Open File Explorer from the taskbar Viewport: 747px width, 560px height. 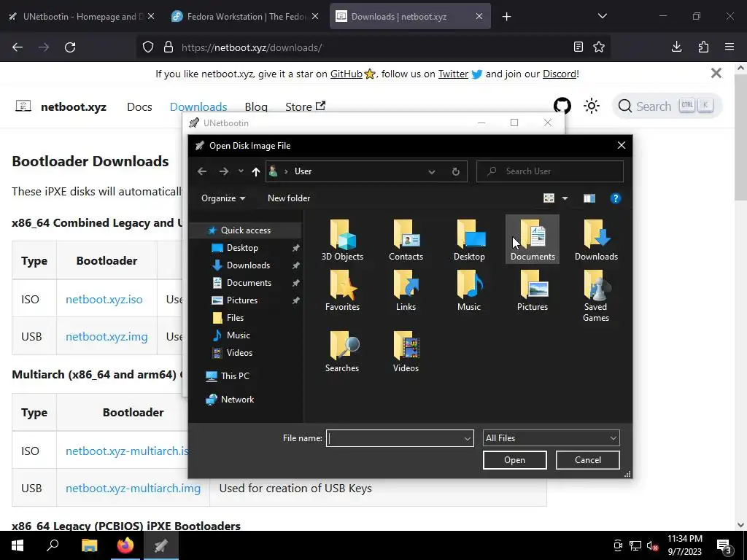tap(89, 545)
